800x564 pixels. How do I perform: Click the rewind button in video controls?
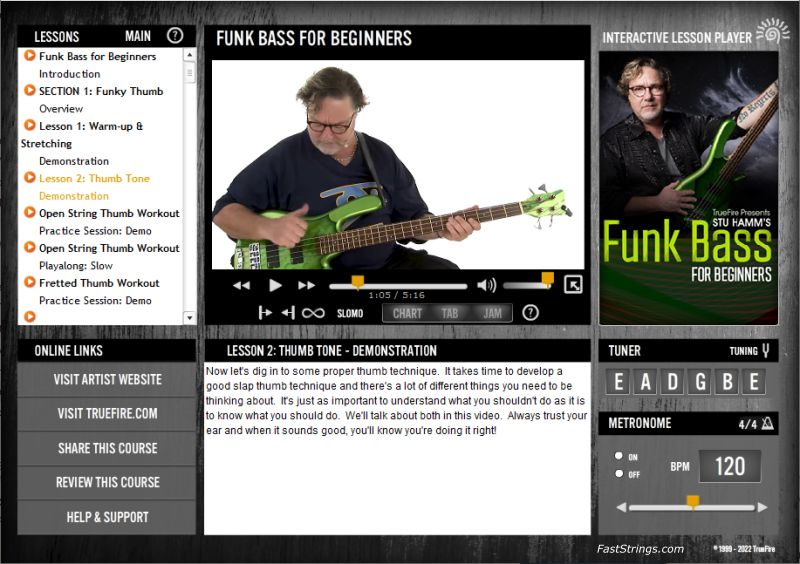point(241,285)
